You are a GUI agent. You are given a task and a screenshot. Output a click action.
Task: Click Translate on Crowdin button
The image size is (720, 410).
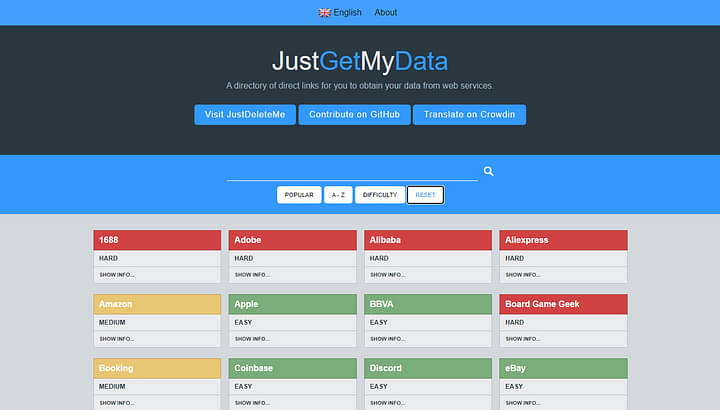(x=469, y=114)
